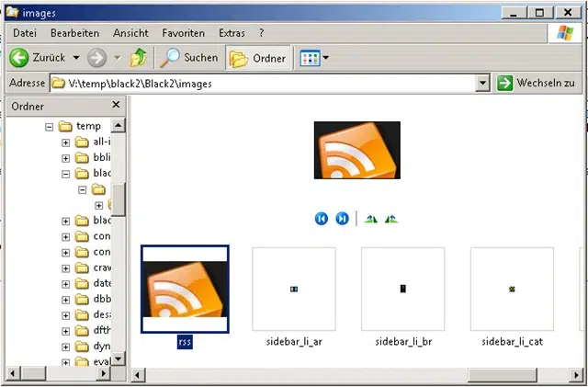This screenshot has width=588, height=387.
Task: Select the rss image thumbnail
Action: (x=185, y=289)
